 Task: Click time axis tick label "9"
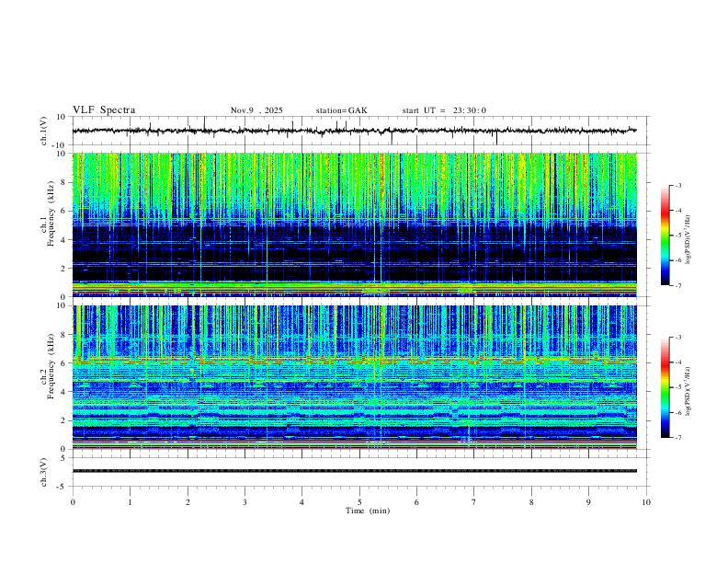click(x=588, y=502)
